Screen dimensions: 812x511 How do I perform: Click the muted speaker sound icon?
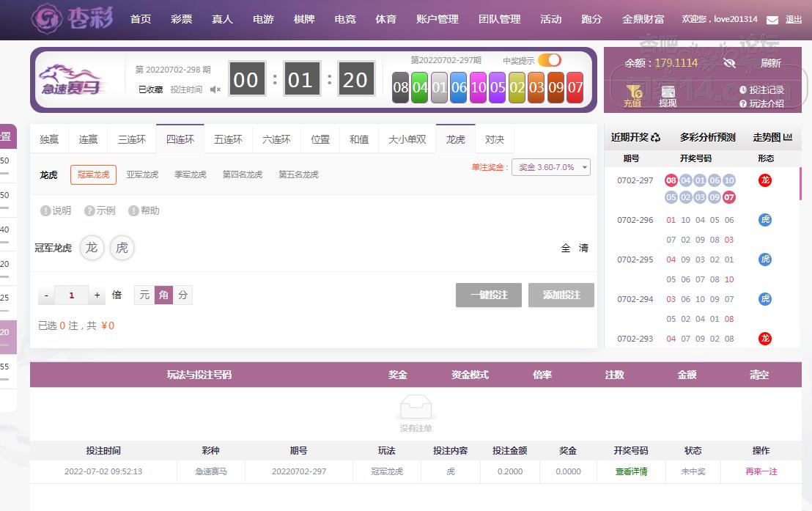point(215,89)
